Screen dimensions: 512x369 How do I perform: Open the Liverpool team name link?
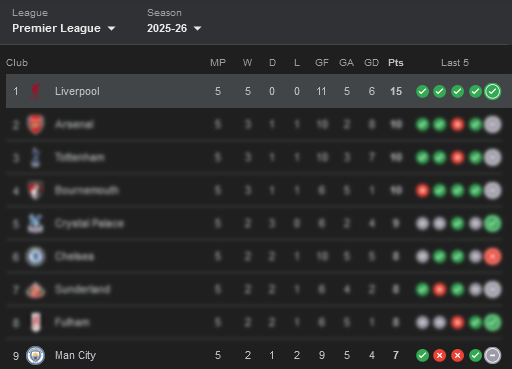[x=77, y=91]
